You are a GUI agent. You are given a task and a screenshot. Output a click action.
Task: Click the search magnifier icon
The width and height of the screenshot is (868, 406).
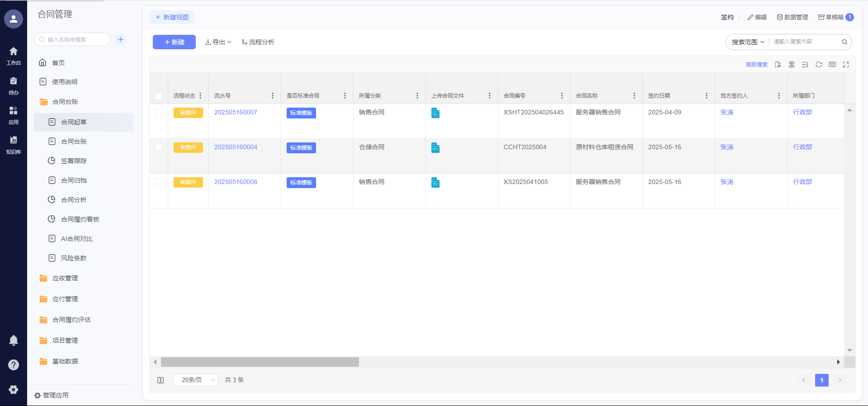tap(844, 42)
